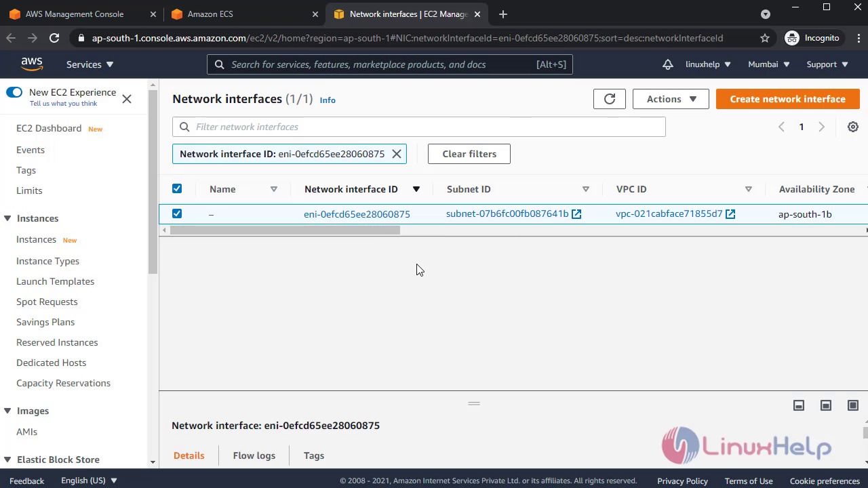Collapse details panel to bottom icon

(x=799, y=405)
